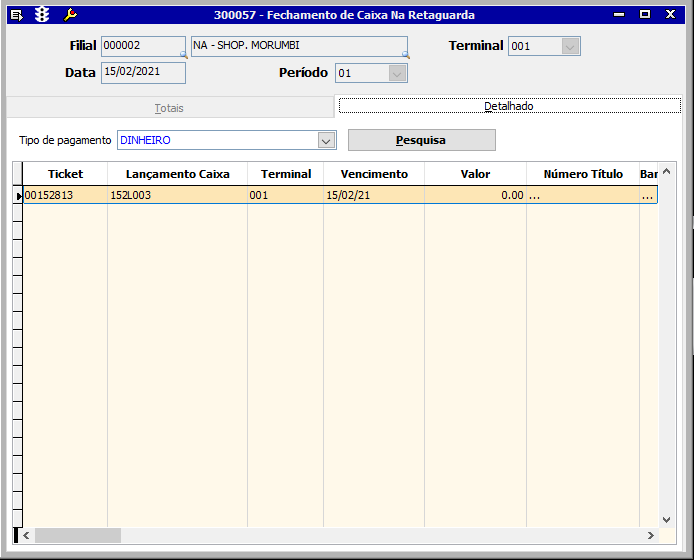Click the NA - SHOP. MORUMBI field
Viewport: 694px width, 560px height.
pyautogui.click(x=299, y=46)
